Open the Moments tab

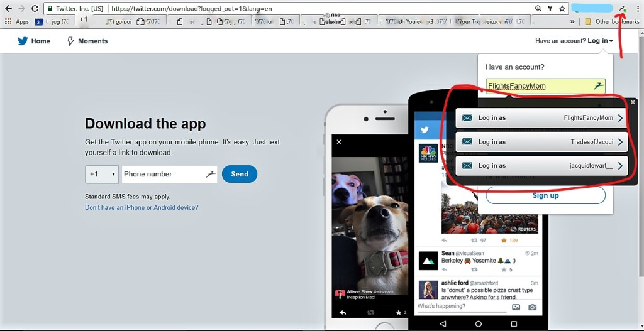click(x=87, y=41)
